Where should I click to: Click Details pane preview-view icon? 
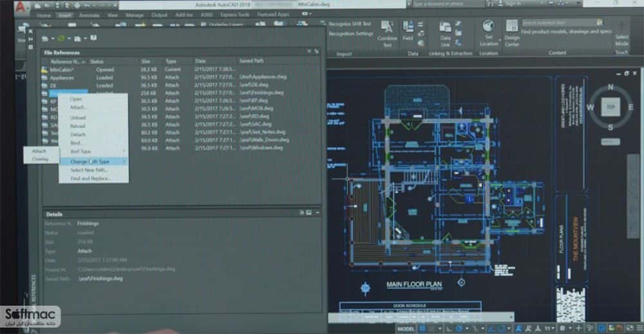tap(309, 212)
